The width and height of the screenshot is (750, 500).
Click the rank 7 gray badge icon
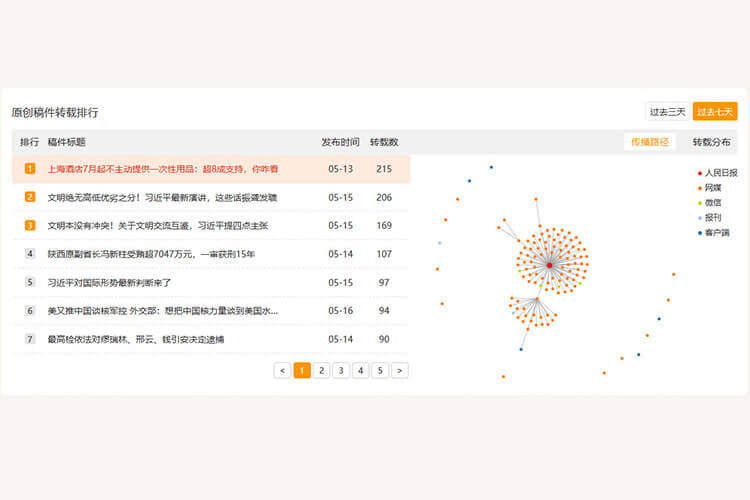coord(30,339)
